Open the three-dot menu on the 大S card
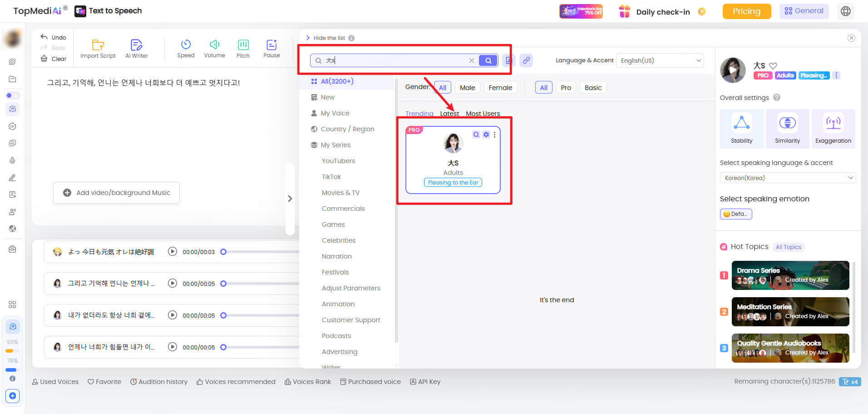868x414 pixels. [x=494, y=135]
